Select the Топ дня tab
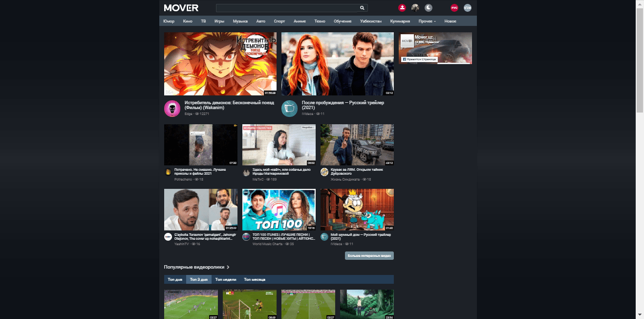 [175, 279]
